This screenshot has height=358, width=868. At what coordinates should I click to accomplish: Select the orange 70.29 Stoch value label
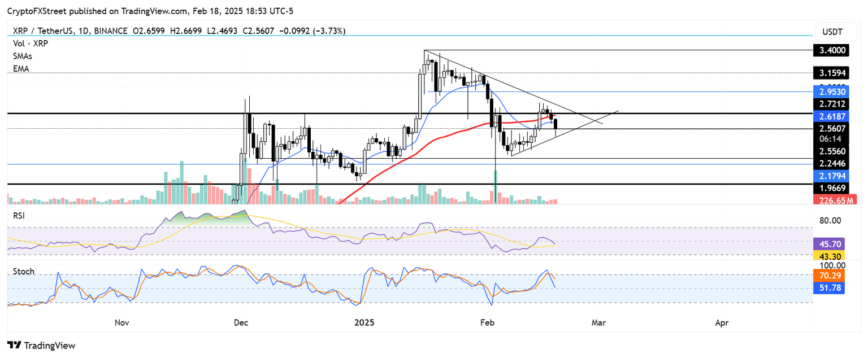831,276
